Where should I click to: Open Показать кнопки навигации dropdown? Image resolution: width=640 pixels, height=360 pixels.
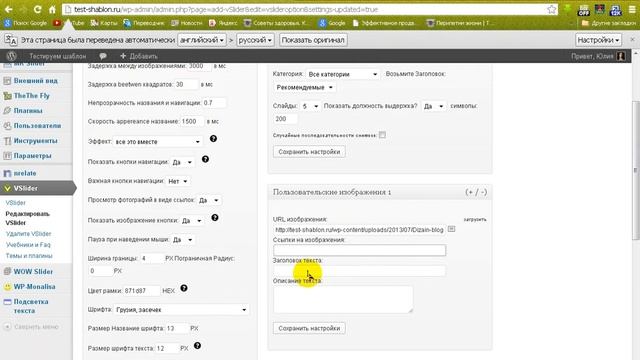click(x=182, y=162)
